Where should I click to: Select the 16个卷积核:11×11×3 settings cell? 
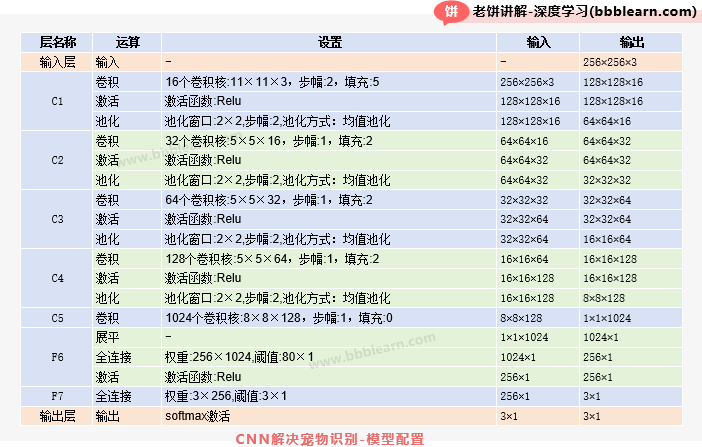point(329,82)
